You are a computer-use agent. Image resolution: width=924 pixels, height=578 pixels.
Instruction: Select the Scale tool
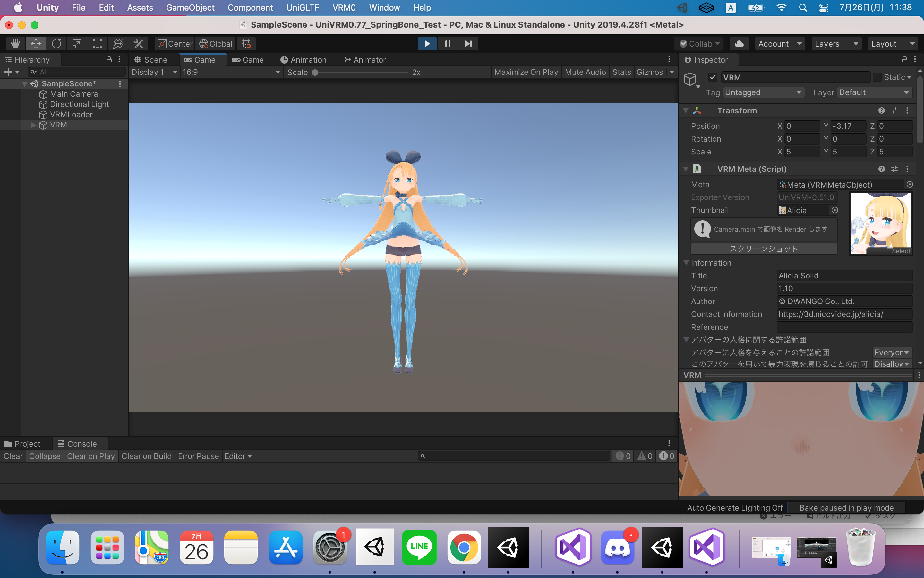click(x=77, y=44)
